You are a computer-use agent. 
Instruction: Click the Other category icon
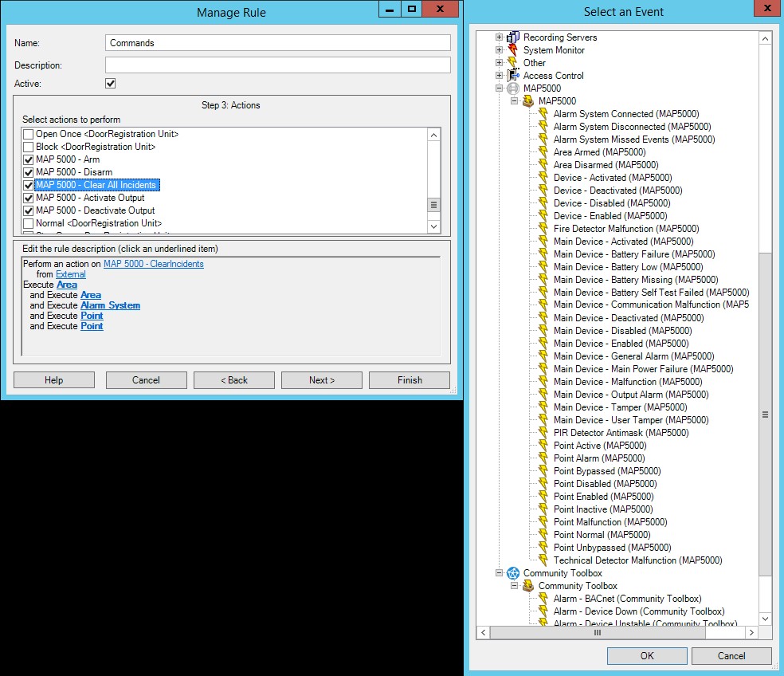point(513,63)
